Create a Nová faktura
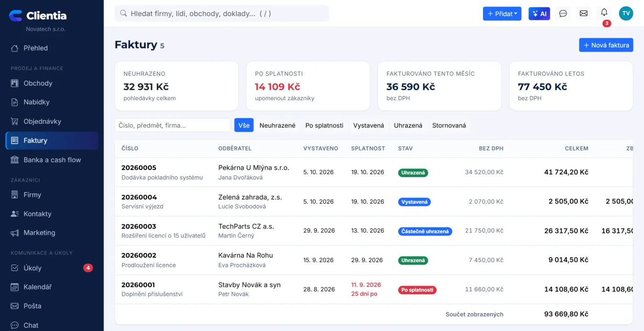Image resolution: width=644 pixels, height=331 pixels. [x=606, y=45]
